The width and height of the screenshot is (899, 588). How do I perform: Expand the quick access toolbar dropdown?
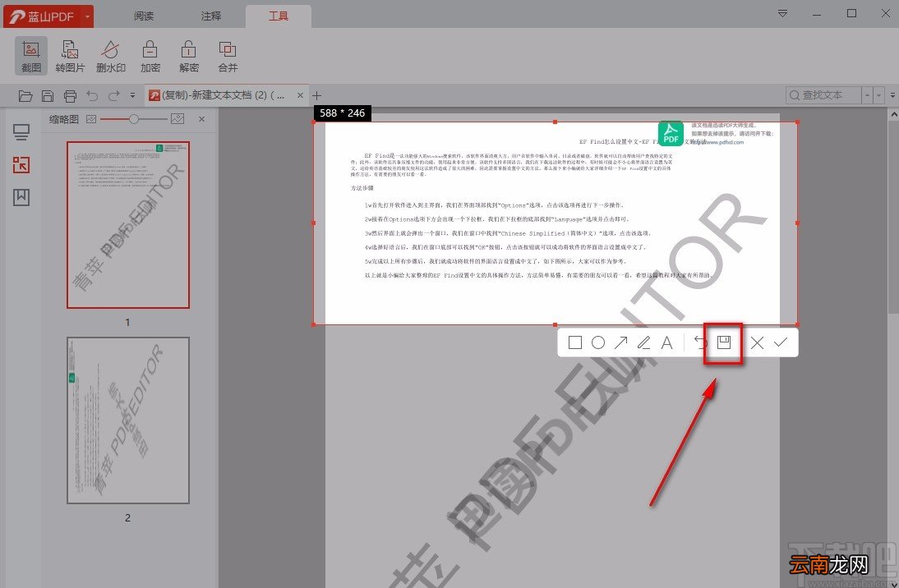(132, 96)
